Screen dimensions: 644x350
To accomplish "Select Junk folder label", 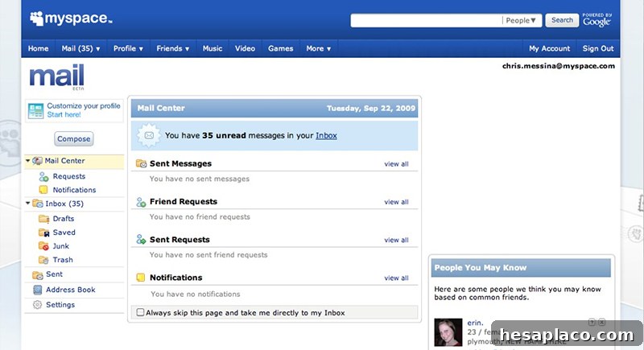I will (x=61, y=246).
